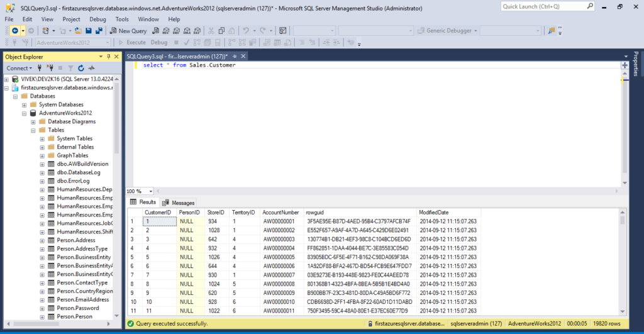
Task: Open the View menu
Action: (x=47, y=19)
